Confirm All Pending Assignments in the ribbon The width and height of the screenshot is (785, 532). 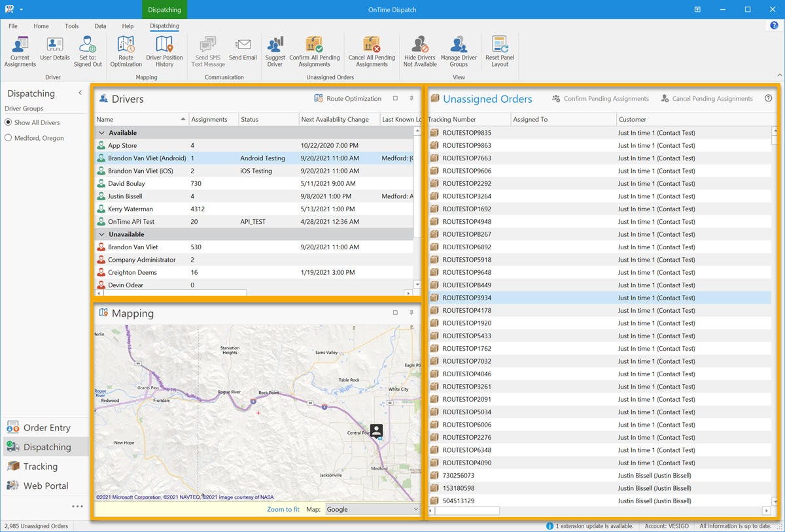315,52
